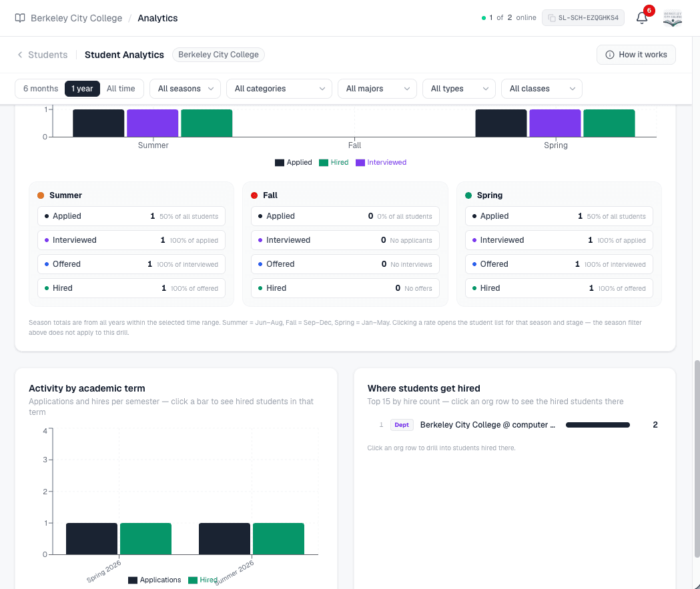700x589 pixels.
Task: Open Summer Interviewed 100% of applied rate
Action: coord(131,240)
